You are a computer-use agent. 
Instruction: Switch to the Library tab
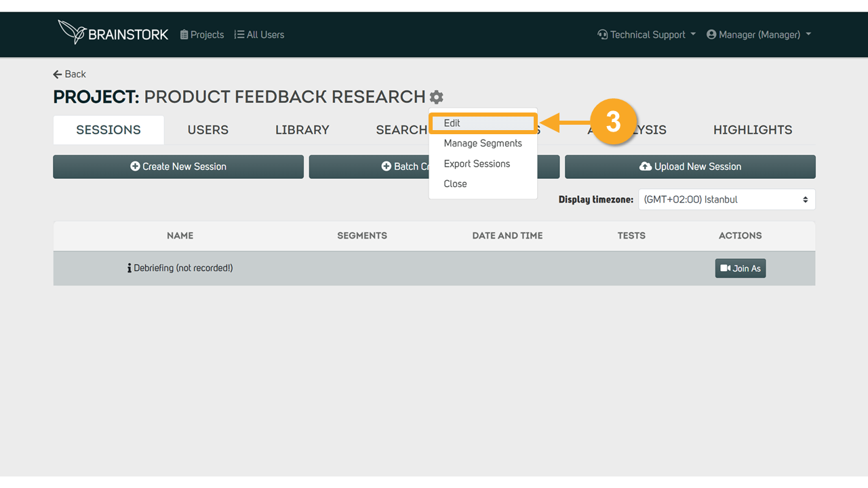click(302, 130)
